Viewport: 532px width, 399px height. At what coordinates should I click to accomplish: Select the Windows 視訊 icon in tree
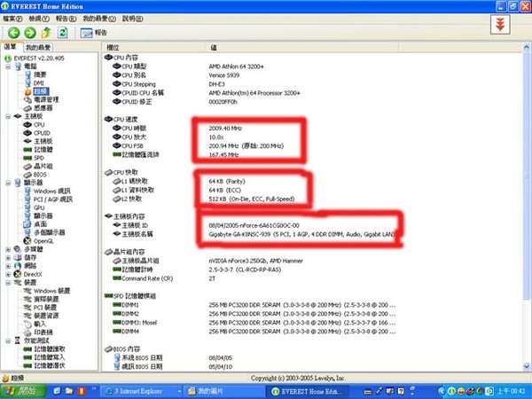click(x=27, y=191)
